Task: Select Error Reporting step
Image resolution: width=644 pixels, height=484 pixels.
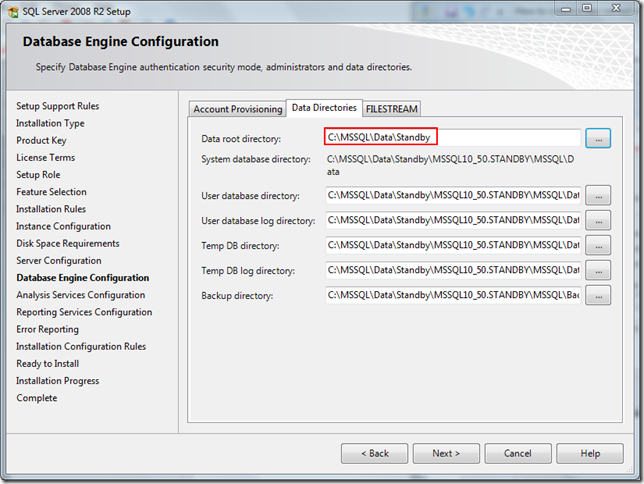Action: pos(47,330)
